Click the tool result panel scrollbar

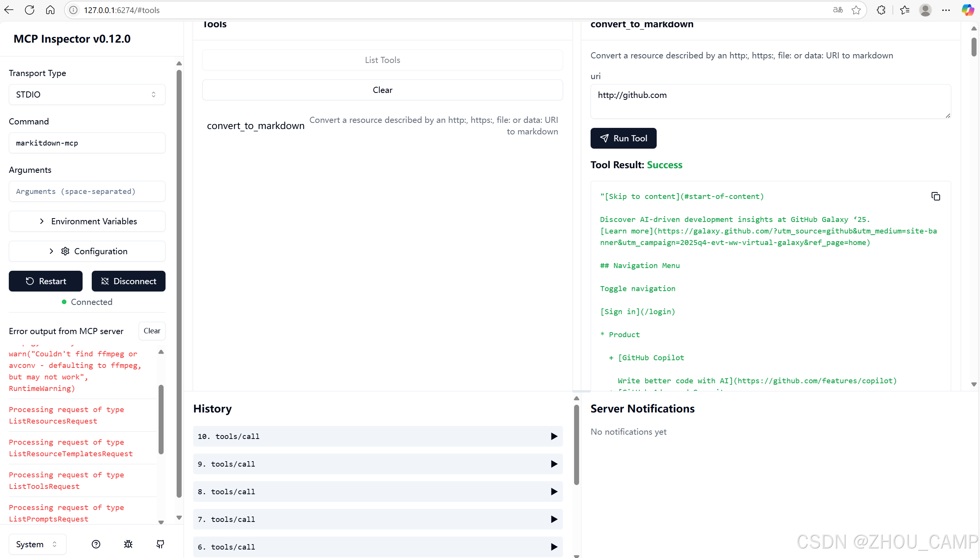(973, 47)
